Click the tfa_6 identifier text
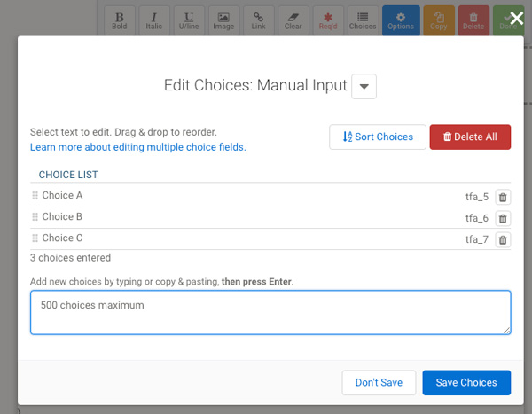Screen dimensions: 532x414 click(477, 218)
